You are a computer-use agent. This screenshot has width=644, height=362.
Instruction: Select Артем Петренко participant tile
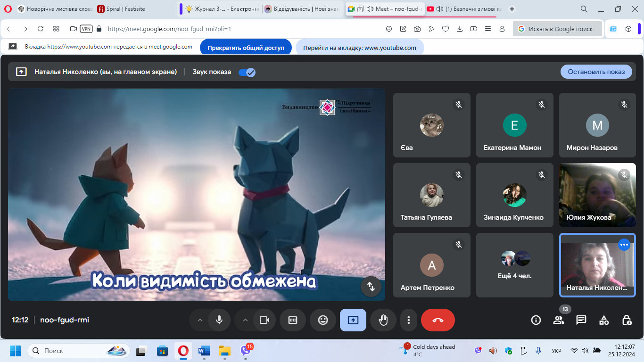coord(432,265)
